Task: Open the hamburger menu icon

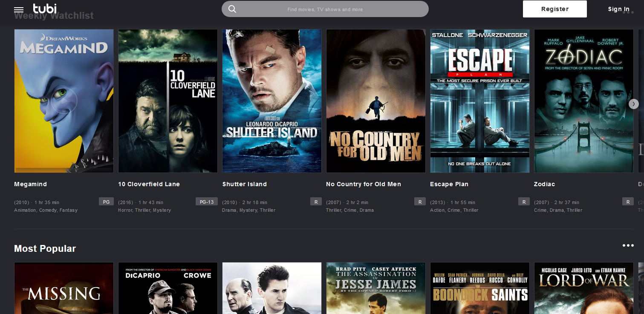Action: [19, 9]
